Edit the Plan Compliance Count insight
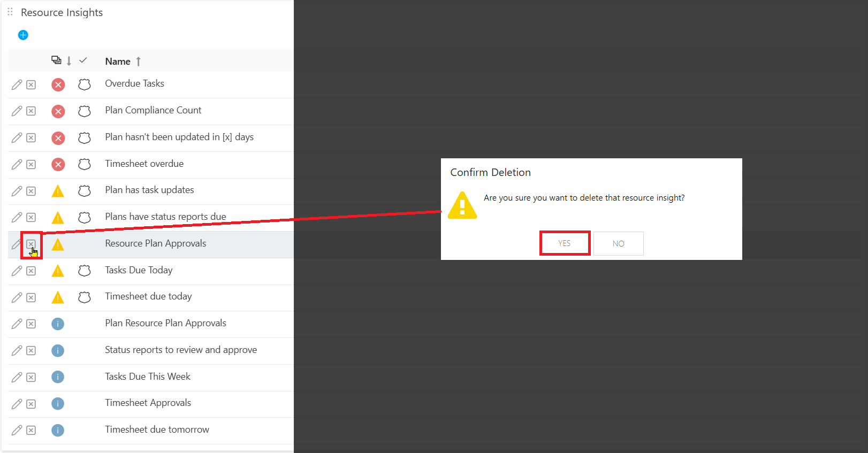Image resolution: width=868 pixels, height=453 pixels. click(x=17, y=111)
